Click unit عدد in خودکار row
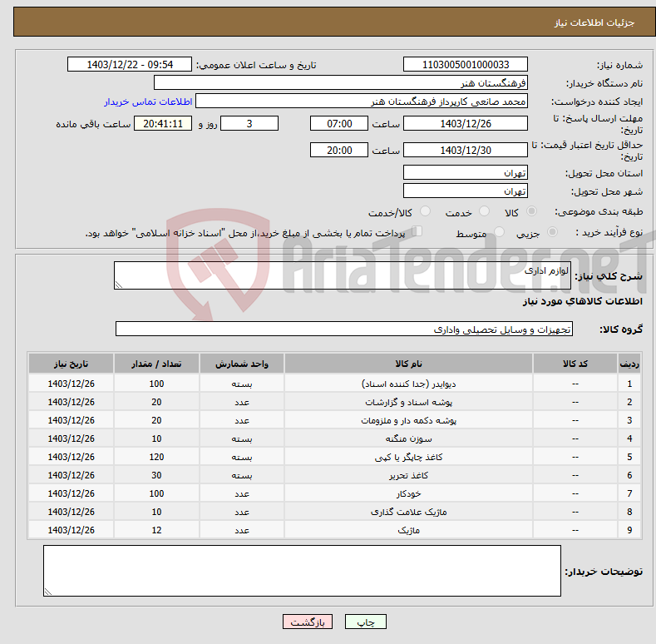This screenshot has width=656, height=644. coord(242,493)
